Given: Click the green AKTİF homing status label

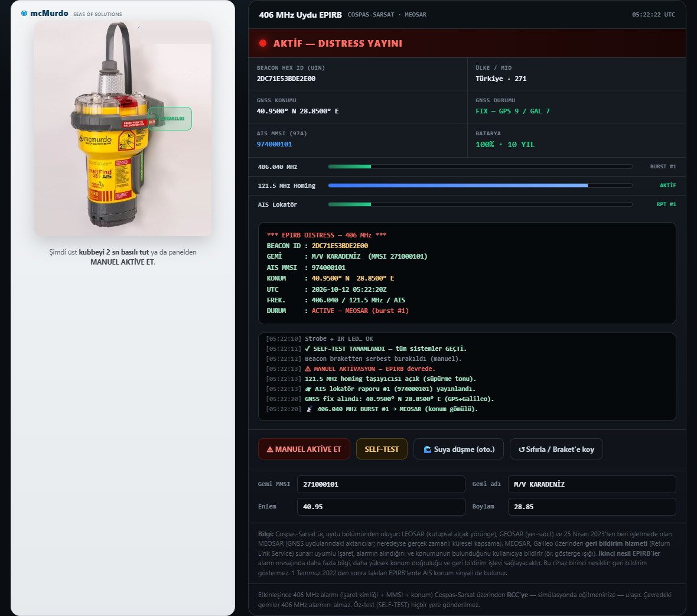Looking at the screenshot, I should (x=667, y=185).
